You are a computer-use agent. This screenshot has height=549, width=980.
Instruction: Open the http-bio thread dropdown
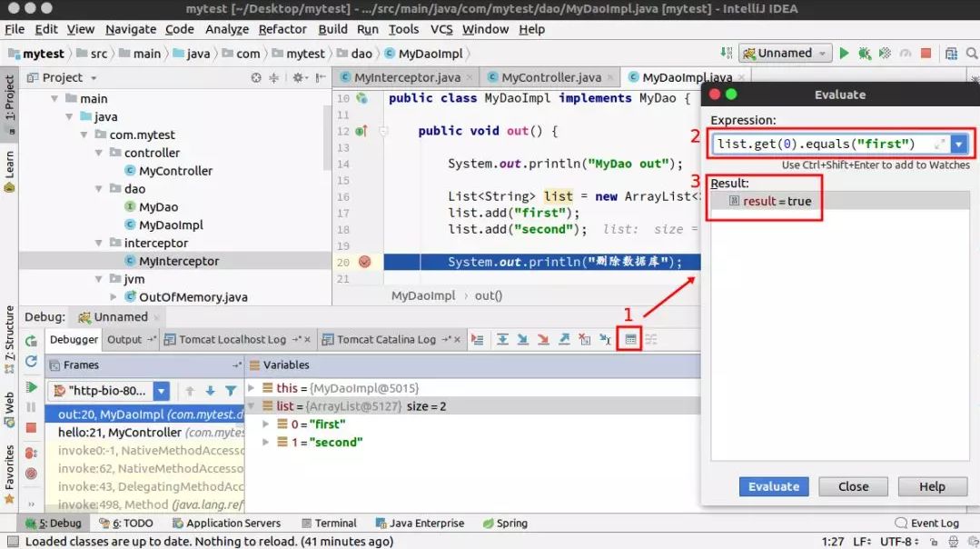tap(162, 391)
